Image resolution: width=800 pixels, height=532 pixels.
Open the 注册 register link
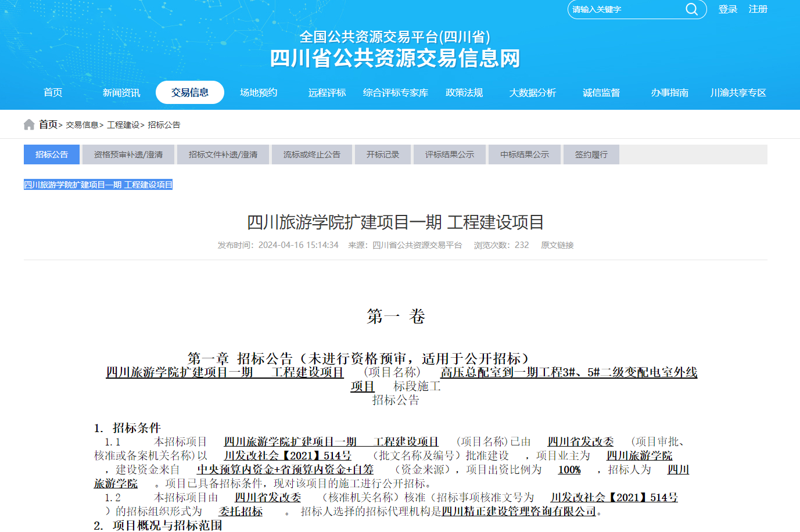point(758,9)
